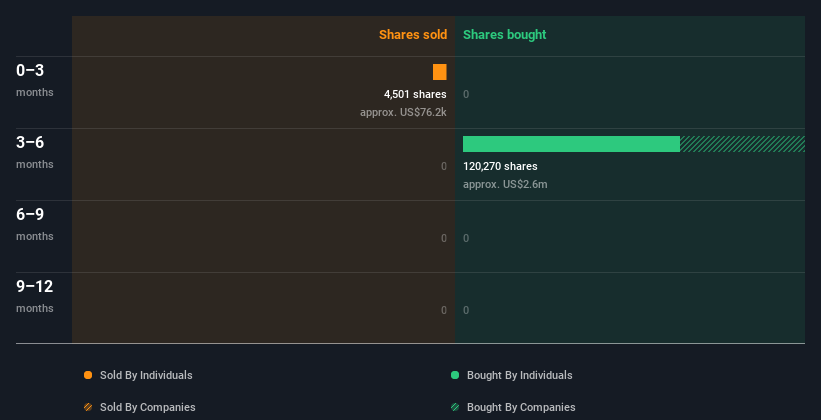Image resolution: width=821 pixels, height=420 pixels.
Task: Click the zero sold in 3–6 months
Action: [444, 166]
